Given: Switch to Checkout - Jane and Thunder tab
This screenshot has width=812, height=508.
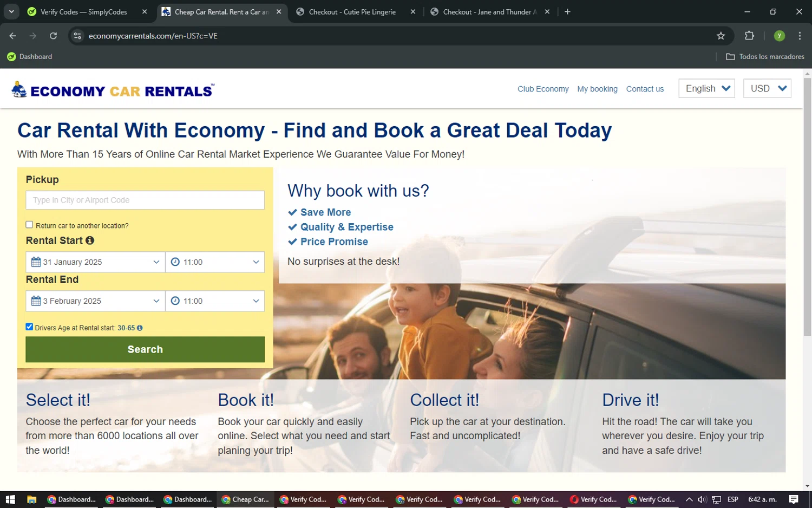Looking at the screenshot, I should [490, 11].
